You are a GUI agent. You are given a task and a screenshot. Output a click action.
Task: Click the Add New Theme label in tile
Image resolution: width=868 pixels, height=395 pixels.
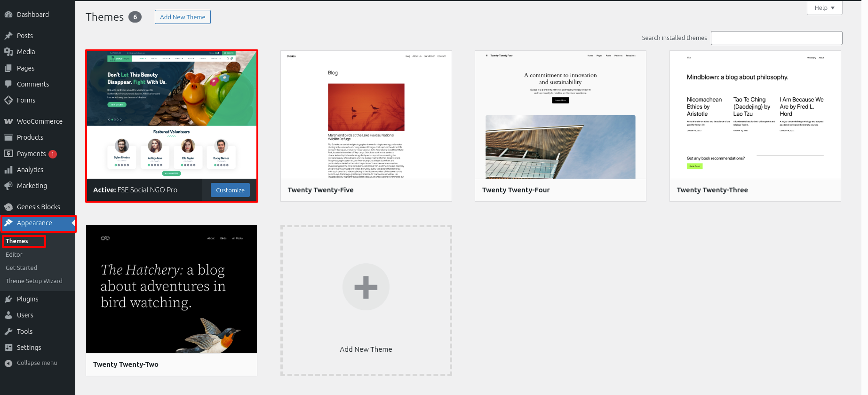coord(366,349)
